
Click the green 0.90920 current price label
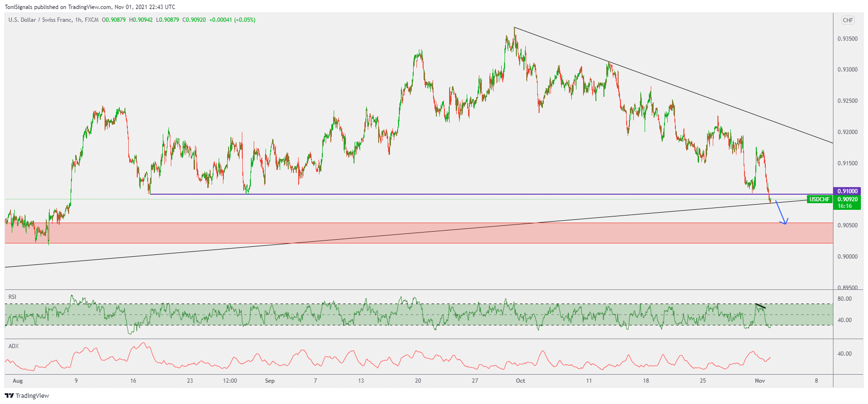(847, 199)
